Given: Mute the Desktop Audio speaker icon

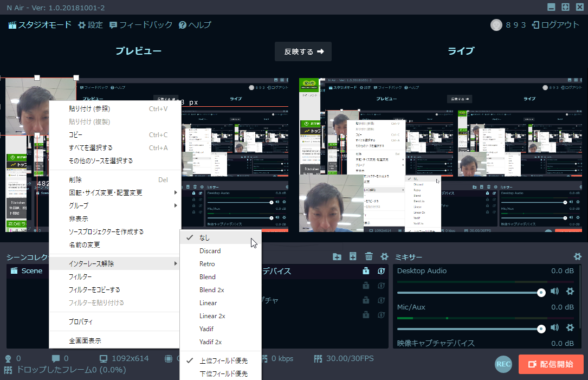Looking at the screenshot, I should (x=554, y=292).
